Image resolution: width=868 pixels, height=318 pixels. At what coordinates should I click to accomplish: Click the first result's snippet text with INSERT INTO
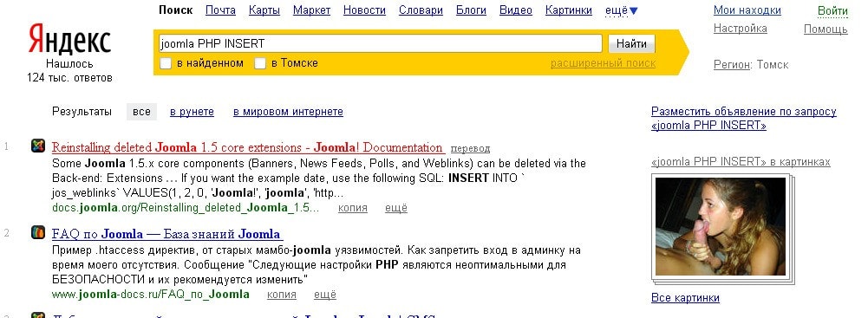(319, 178)
